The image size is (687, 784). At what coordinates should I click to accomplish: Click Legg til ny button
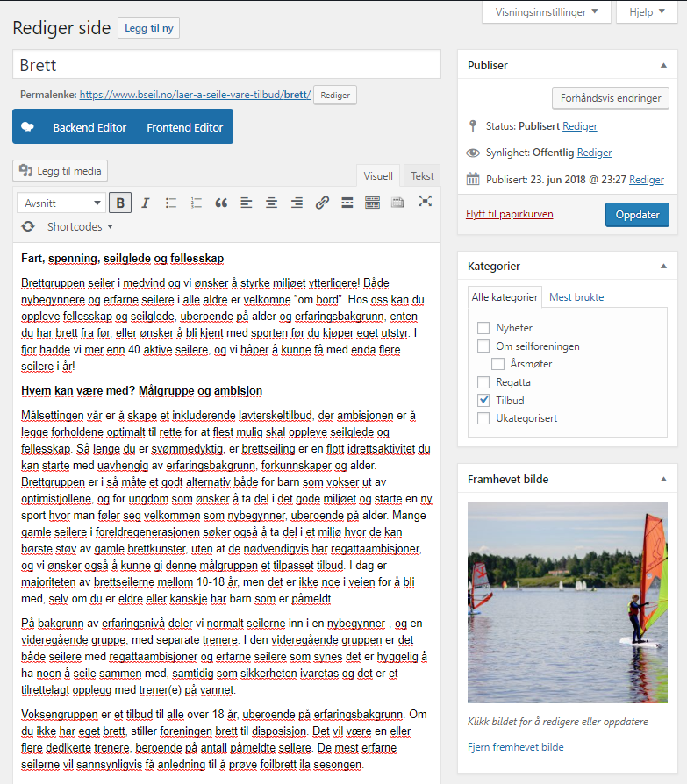(x=148, y=28)
